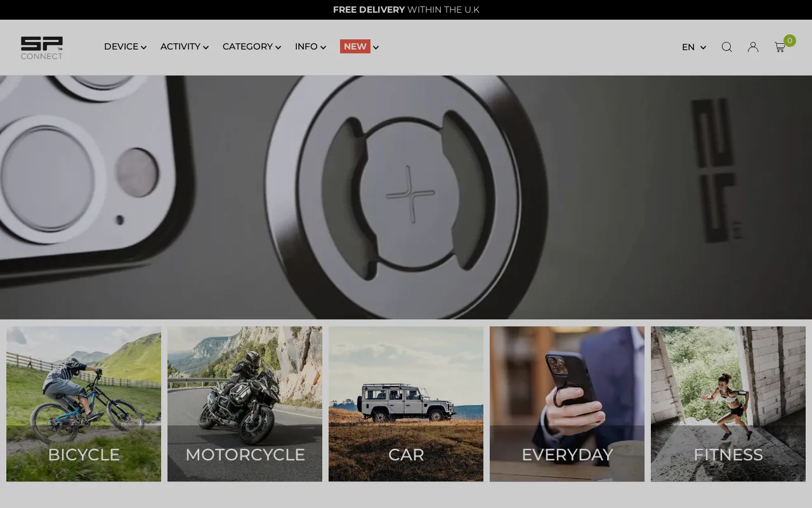Select the EVERYDAY category tile
Screen dimensions: 812x508
[567, 404]
